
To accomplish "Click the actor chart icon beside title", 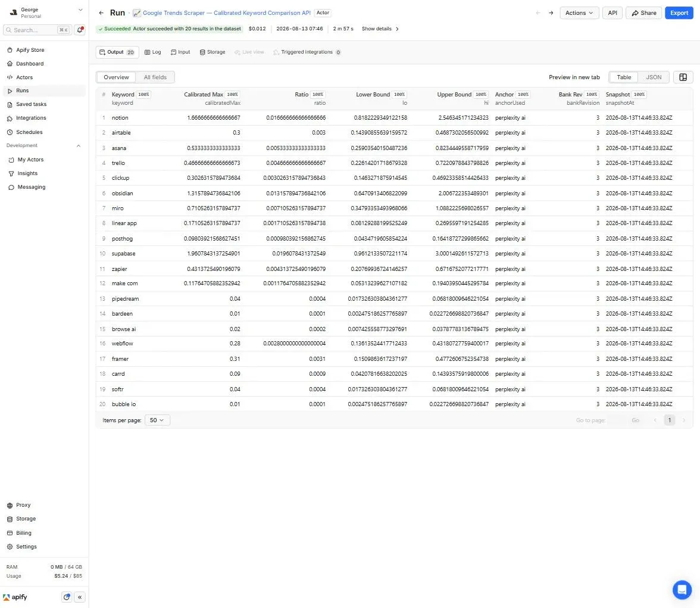I will [x=137, y=13].
